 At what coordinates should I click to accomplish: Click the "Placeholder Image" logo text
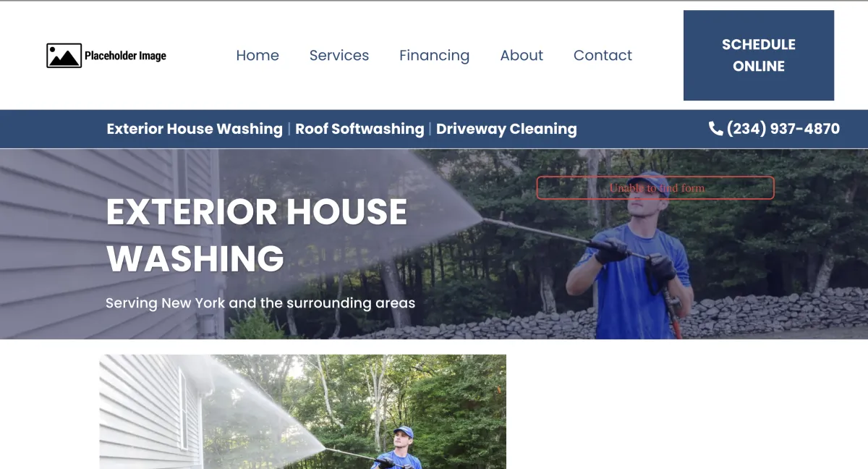[125, 56]
